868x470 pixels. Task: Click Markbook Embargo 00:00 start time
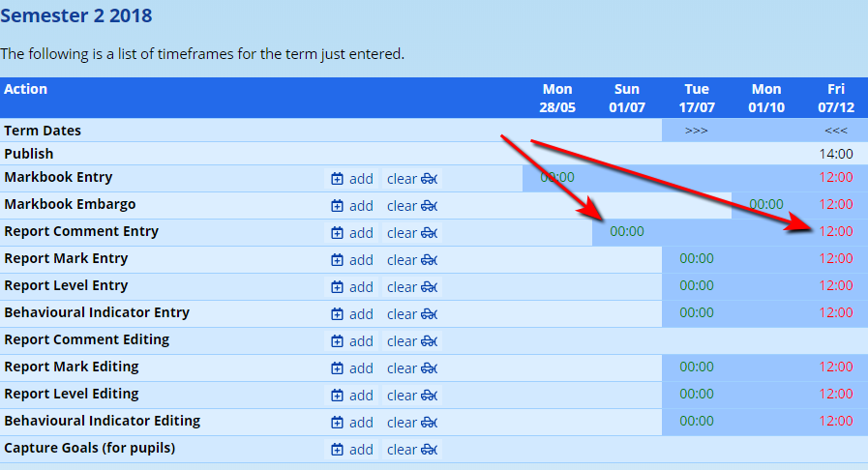click(x=766, y=205)
